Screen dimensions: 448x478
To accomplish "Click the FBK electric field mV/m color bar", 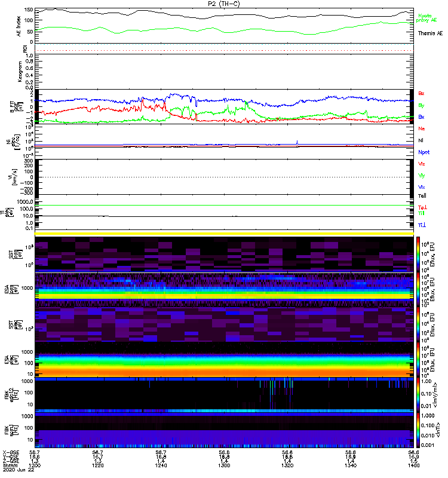I will pyautogui.click(x=418, y=395).
